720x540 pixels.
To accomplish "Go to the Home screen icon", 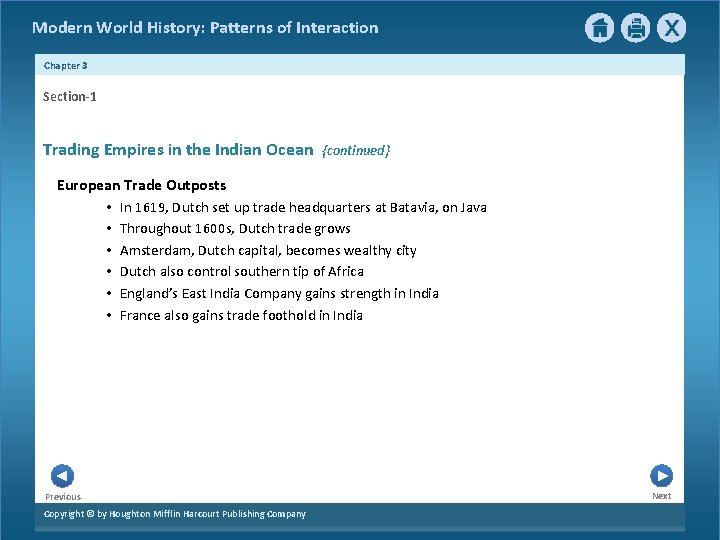I will [x=599, y=28].
